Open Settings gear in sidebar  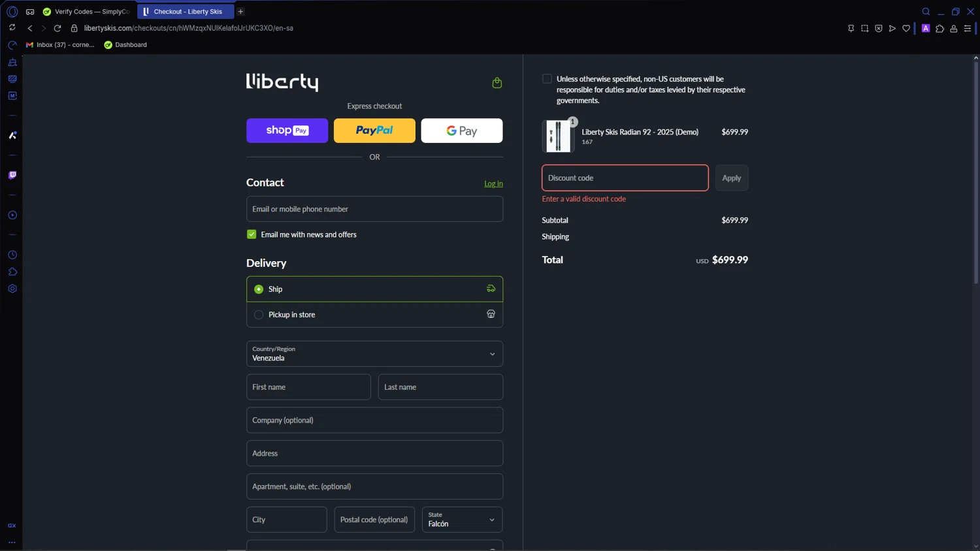pyautogui.click(x=12, y=289)
